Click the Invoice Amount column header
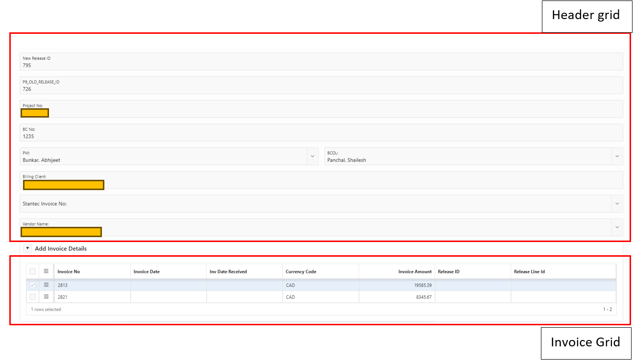Screen dimensions: 634x364 pyautogui.click(x=415, y=271)
